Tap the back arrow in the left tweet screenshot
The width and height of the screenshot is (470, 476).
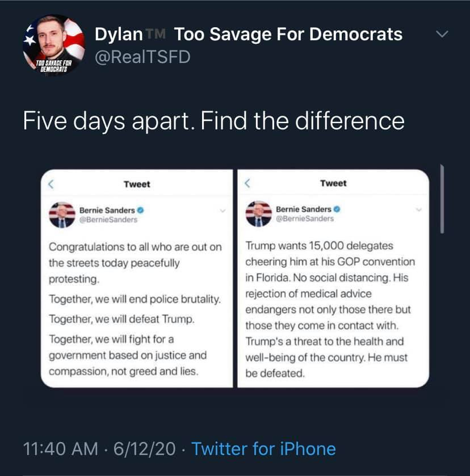click(50, 184)
